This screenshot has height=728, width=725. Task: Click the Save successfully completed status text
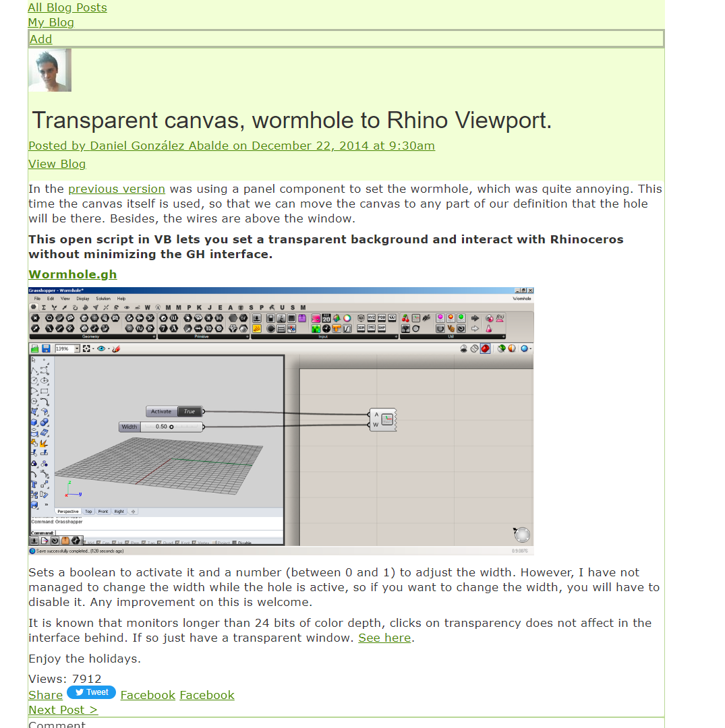80,551
